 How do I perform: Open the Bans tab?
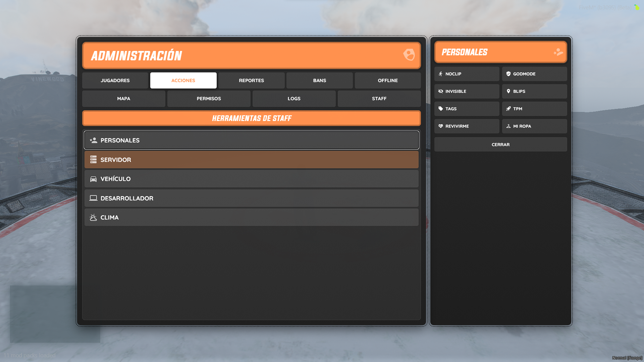[319, 80]
